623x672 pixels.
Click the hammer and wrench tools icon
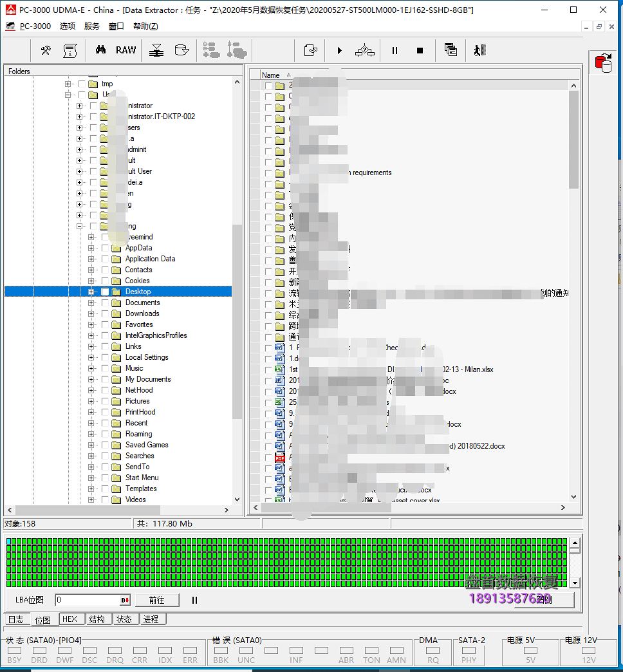click(x=46, y=51)
